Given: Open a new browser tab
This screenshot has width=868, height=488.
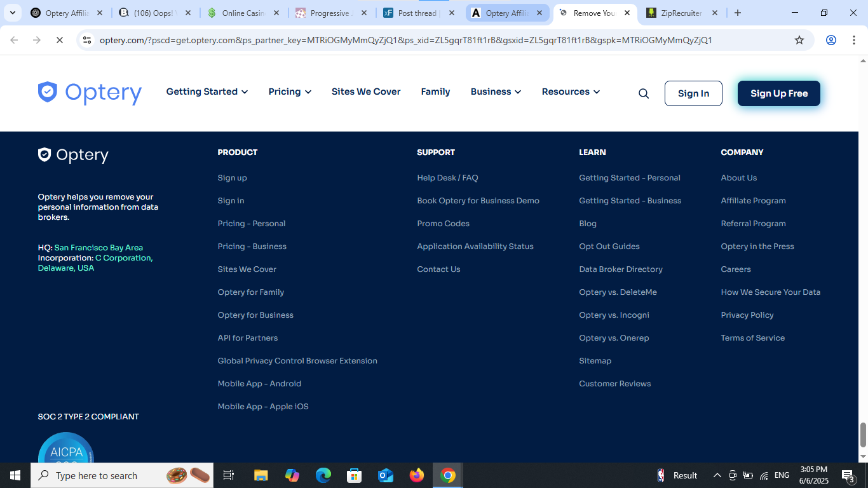Looking at the screenshot, I should point(738,13).
